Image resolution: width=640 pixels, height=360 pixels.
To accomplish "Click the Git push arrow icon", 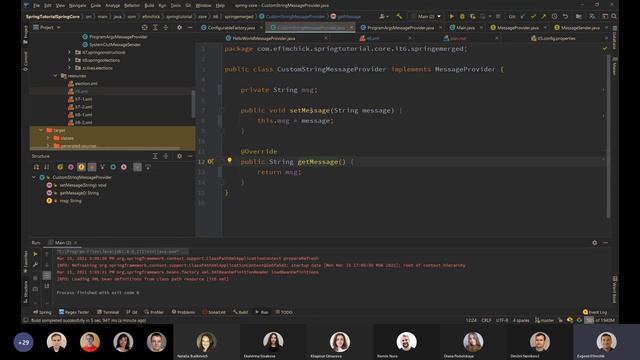I will pyautogui.click(x=544, y=16).
